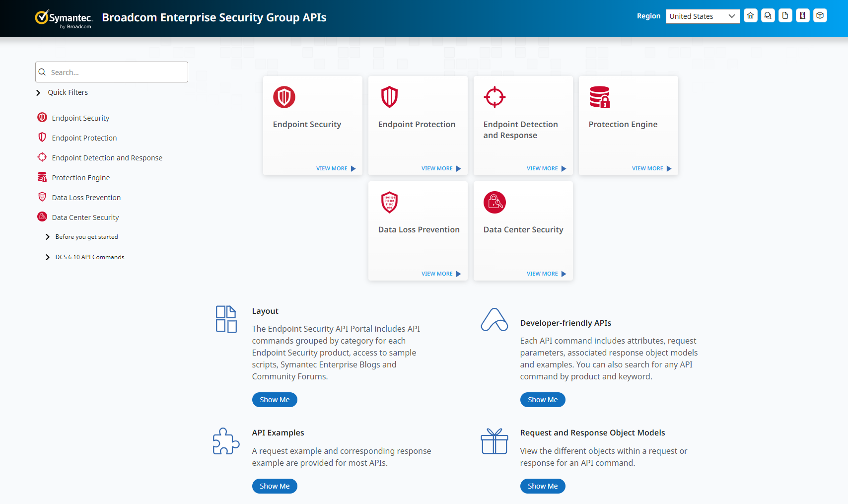Screen dimensions: 848x504
Task: Click the Developer-friendly APIs loop icon
Action: [495, 319]
